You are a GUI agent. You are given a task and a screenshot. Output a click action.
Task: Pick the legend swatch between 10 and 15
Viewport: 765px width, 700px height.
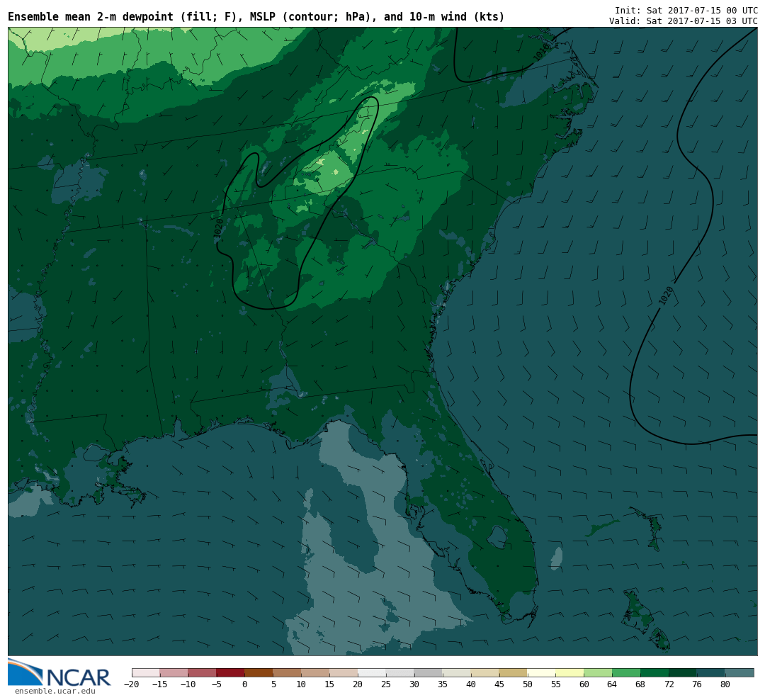316,672
